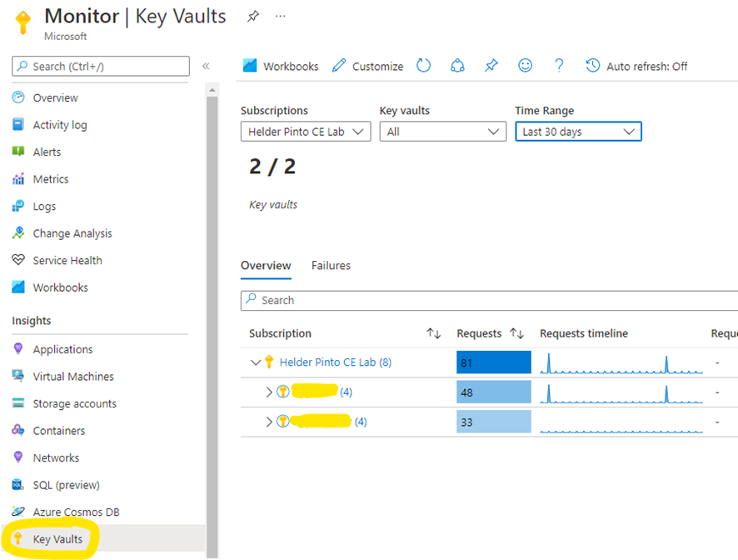Refresh the Key Vaults insights view

click(x=424, y=66)
